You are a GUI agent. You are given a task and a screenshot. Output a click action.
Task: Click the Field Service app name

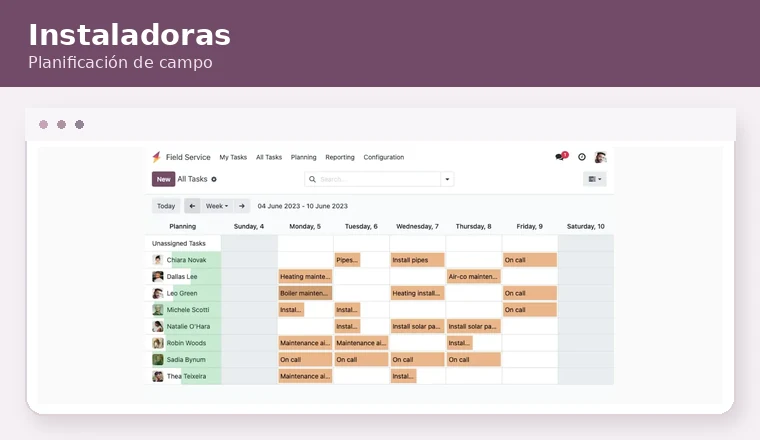[188, 157]
